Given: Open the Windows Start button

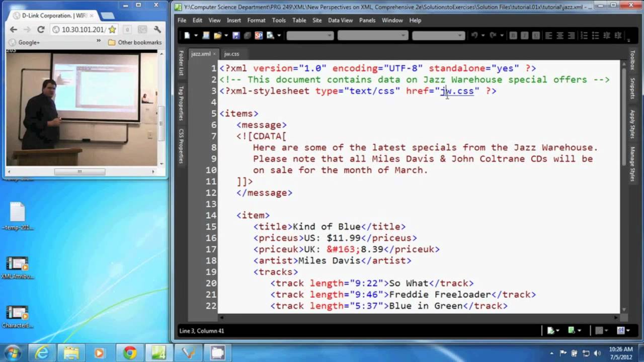Looking at the screenshot, I should [13, 352].
